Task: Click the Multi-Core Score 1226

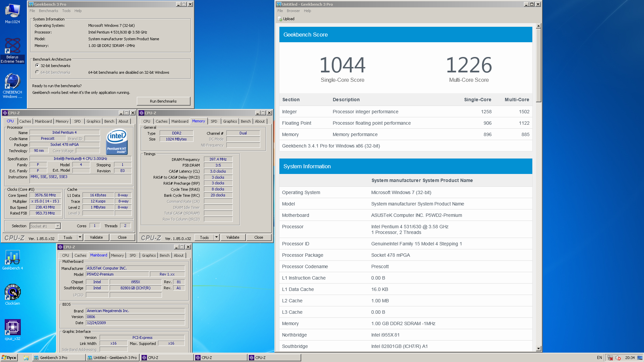Action: click(469, 65)
